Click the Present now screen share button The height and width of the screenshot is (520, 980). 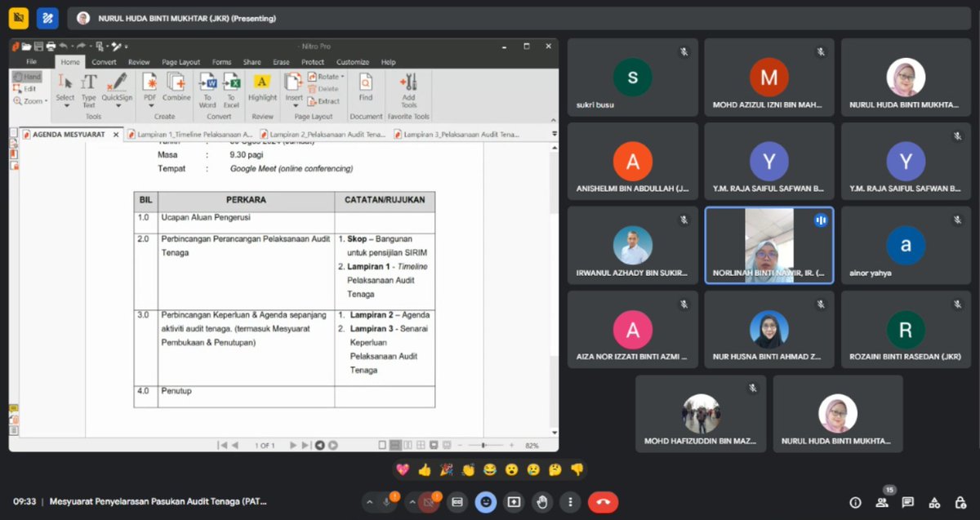coord(514,502)
